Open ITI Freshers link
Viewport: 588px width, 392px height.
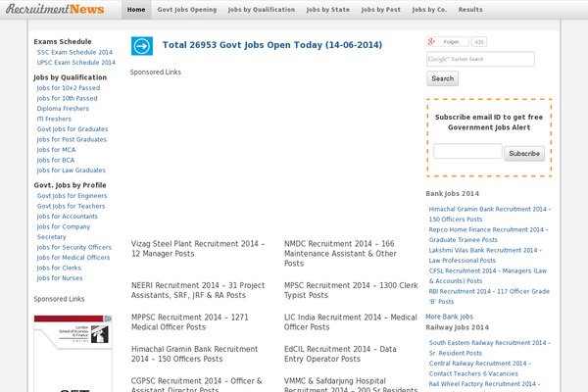54,119
